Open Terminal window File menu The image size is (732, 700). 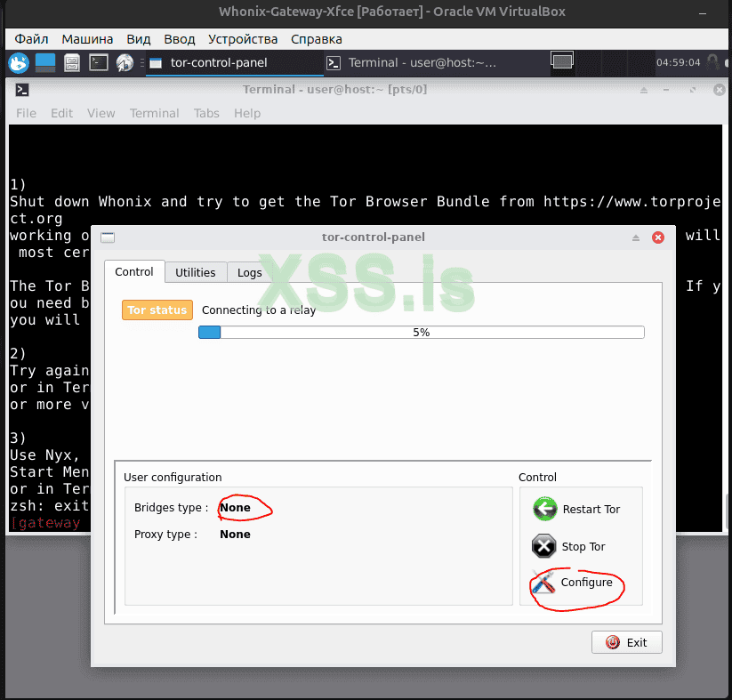point(26,114)
